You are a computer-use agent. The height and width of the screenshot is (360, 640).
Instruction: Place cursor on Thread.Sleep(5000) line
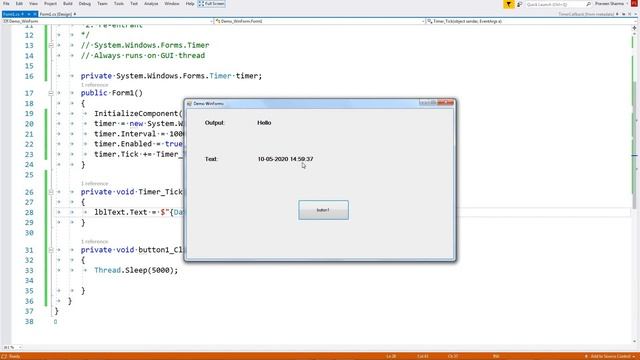[136, 270]
